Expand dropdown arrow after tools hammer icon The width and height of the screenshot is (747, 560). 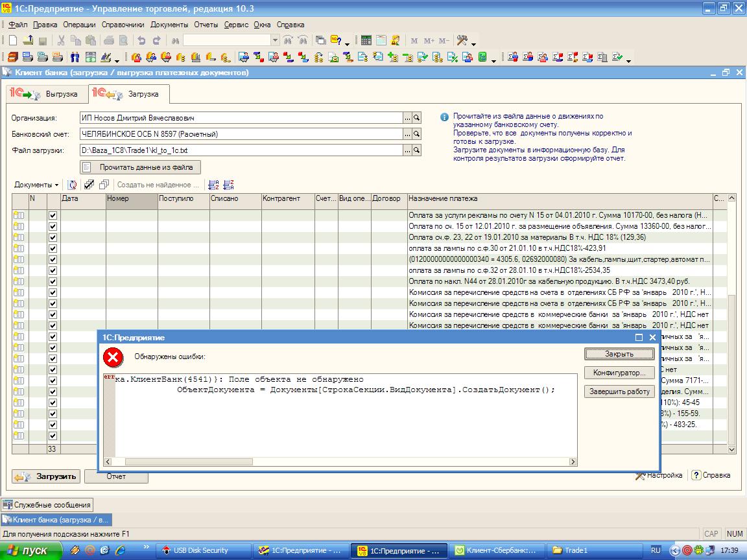coord(473,43)
